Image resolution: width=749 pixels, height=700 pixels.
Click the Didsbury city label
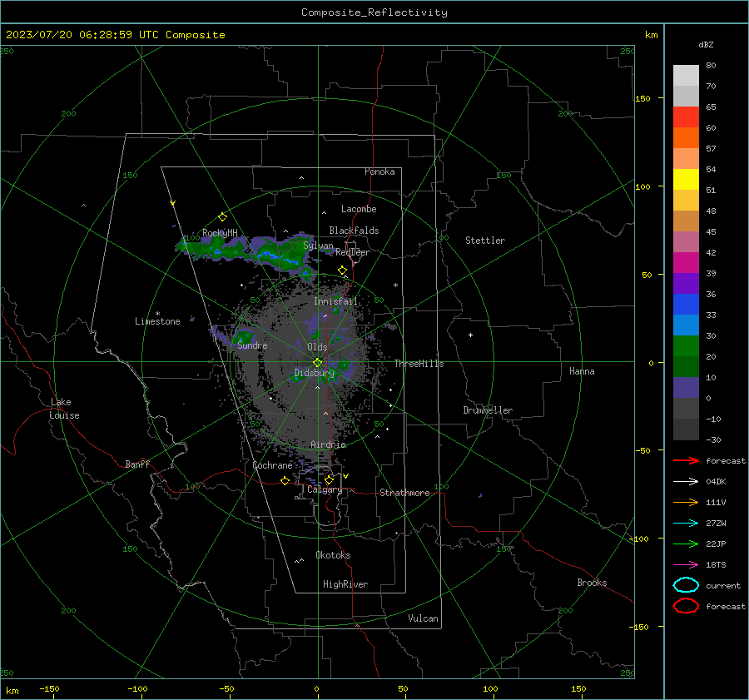coord(315,373)
